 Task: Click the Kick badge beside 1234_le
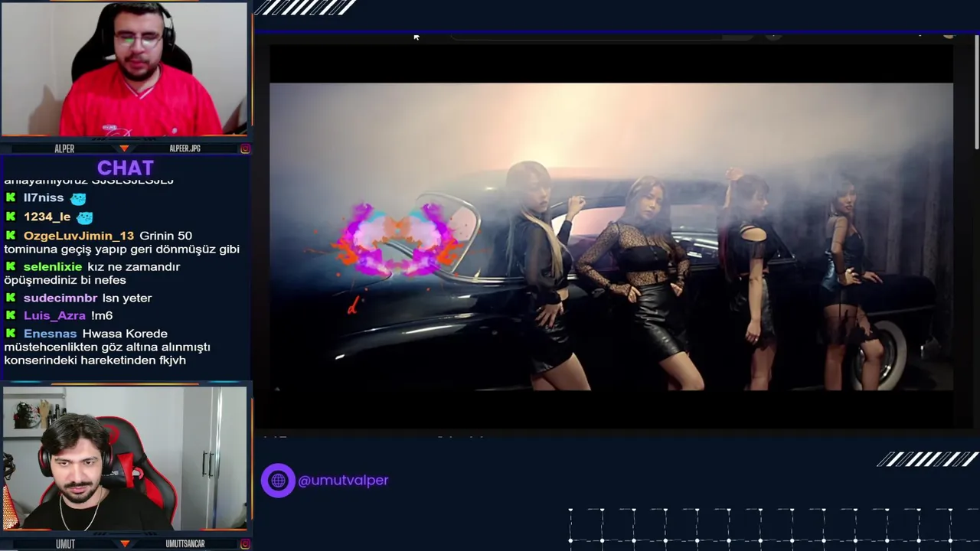[x=11, y=217]
